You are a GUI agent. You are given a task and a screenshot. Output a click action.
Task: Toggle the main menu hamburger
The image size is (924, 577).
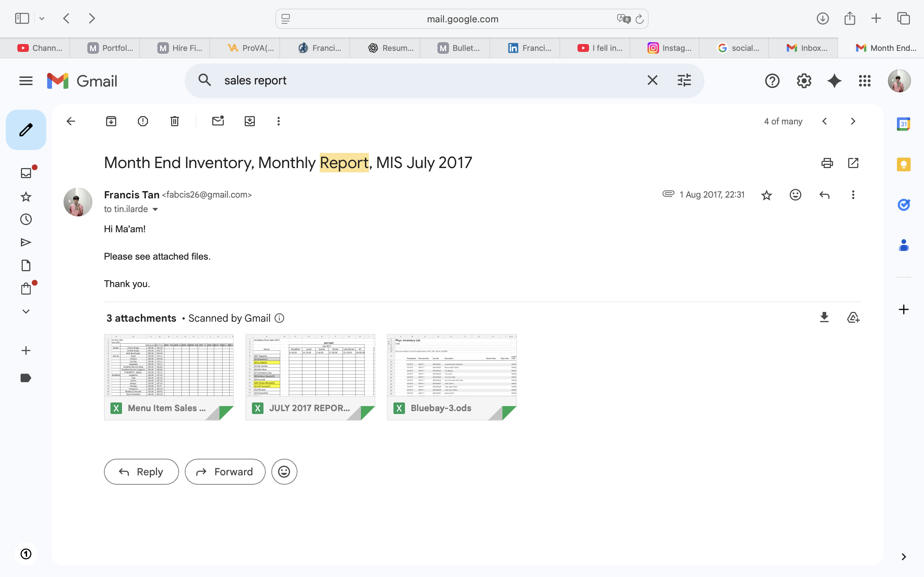point(26,81)
